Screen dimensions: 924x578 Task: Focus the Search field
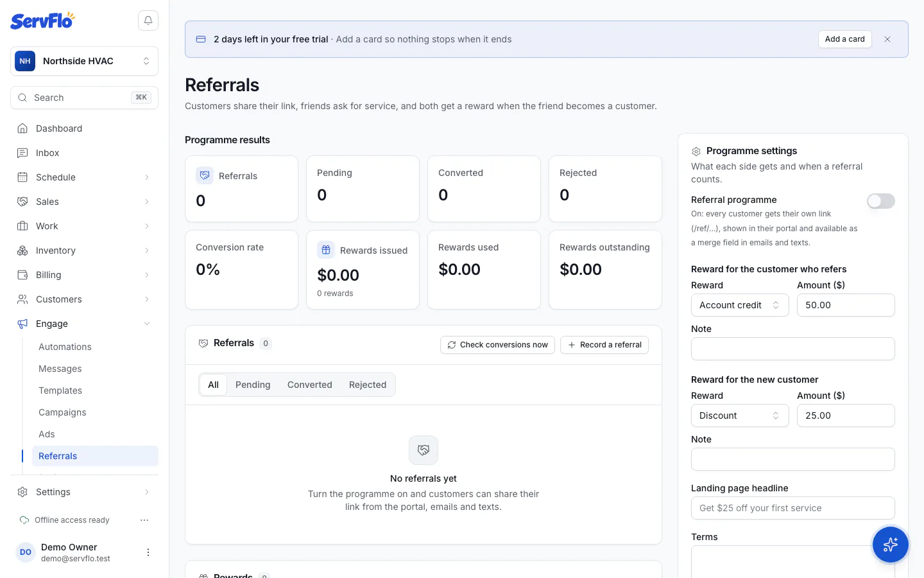click(x=84, y=98)
